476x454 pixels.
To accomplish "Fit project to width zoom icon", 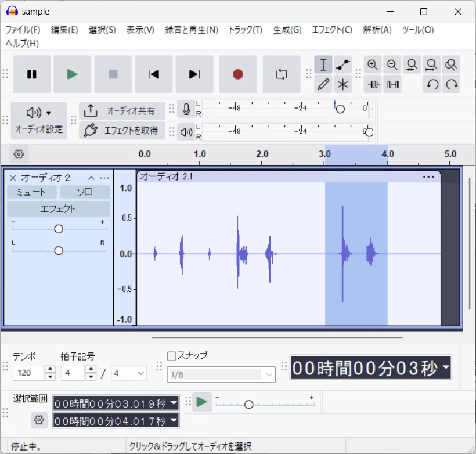I will tap(431, 64).
